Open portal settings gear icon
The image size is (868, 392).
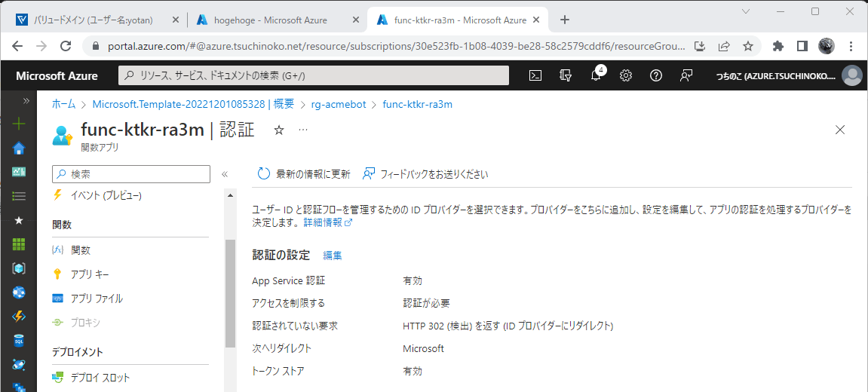[x=626, y=76]
